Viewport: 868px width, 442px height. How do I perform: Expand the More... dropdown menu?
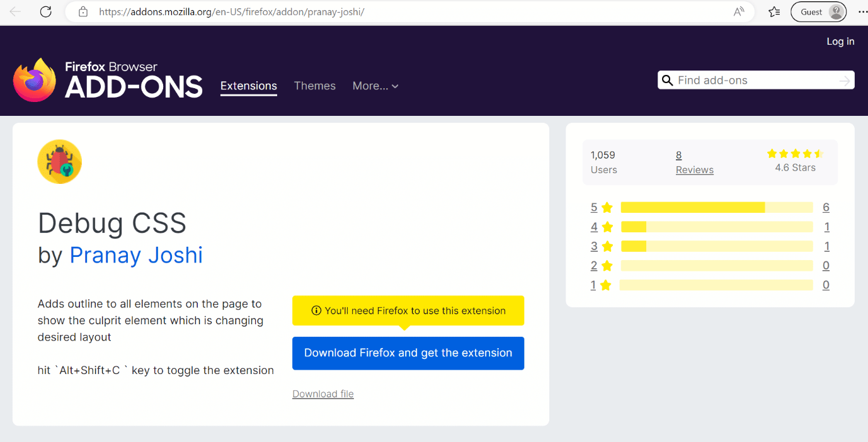pyautogui.click(x=375, y=86)
